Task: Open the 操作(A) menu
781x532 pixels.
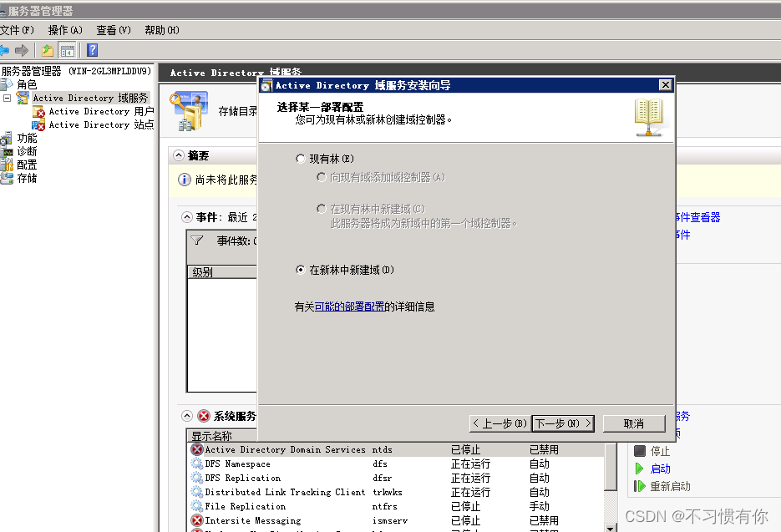Action: (65, 30)
